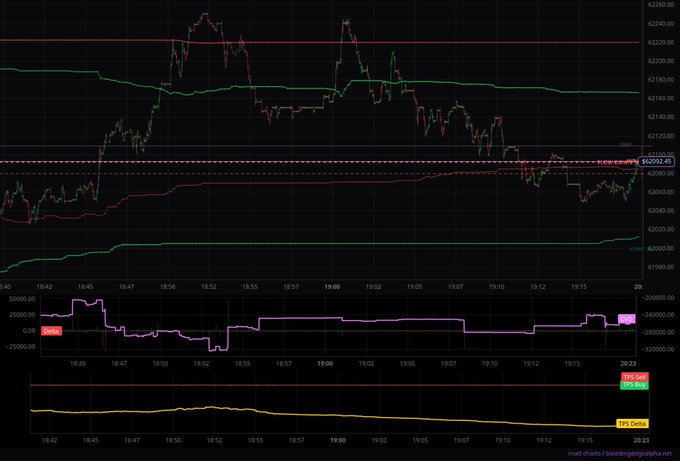
Task: Select the red TPS Sell label
Action: [x=634, y=377]
